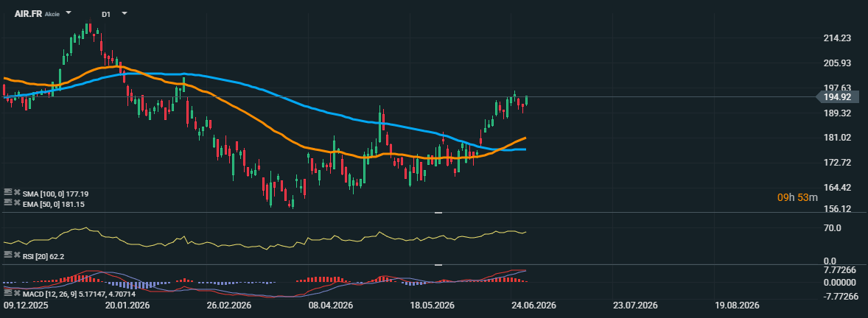
Task: Click the 23.07.2026 date label
Action: click(x=635, y=305)
